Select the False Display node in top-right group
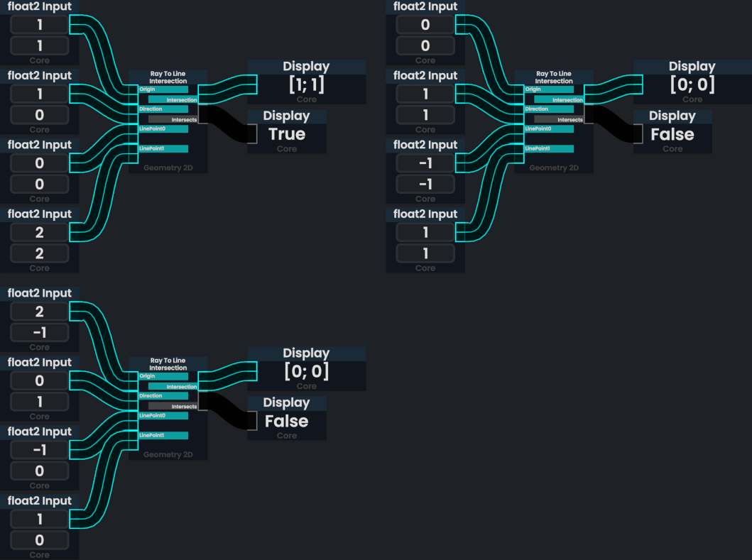This screenshot has width=752, height=560. click(672, 134)
